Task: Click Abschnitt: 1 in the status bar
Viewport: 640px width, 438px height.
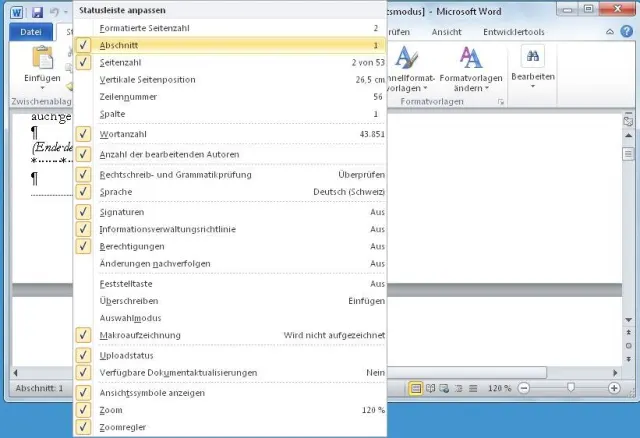Action: coord(38,388)
